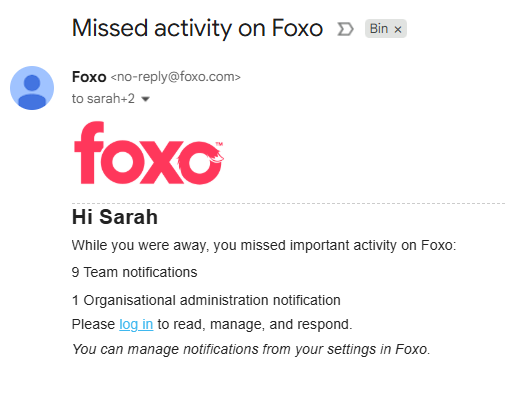Click the bold sender name Foxo

(89, 77)
